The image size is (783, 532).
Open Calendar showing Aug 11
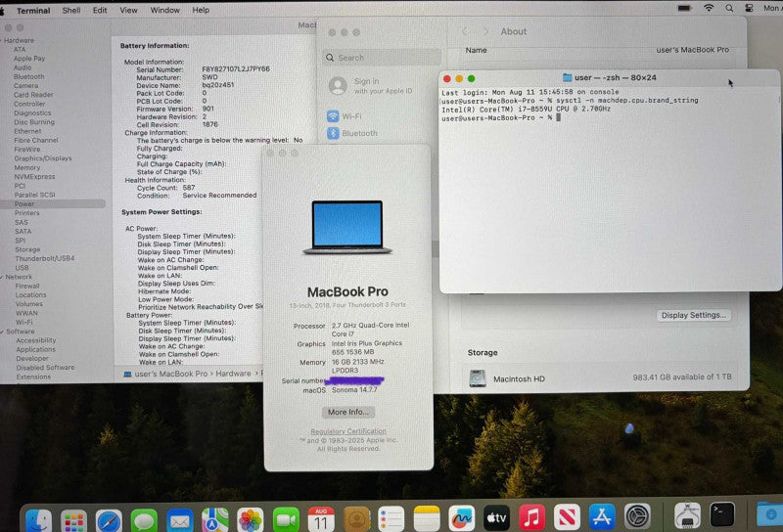[321, 520]
